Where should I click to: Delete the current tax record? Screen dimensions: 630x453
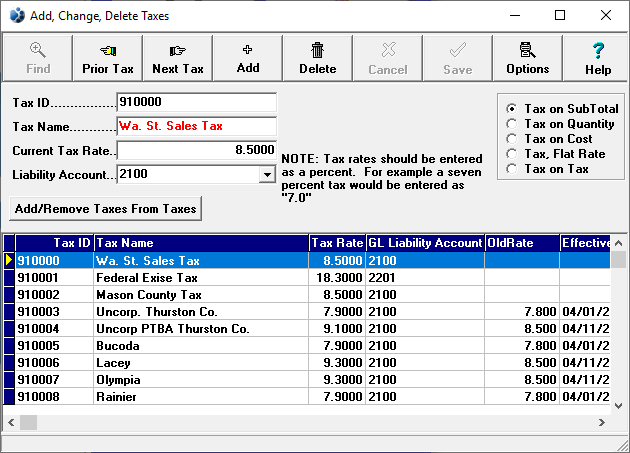click(317, 57)
